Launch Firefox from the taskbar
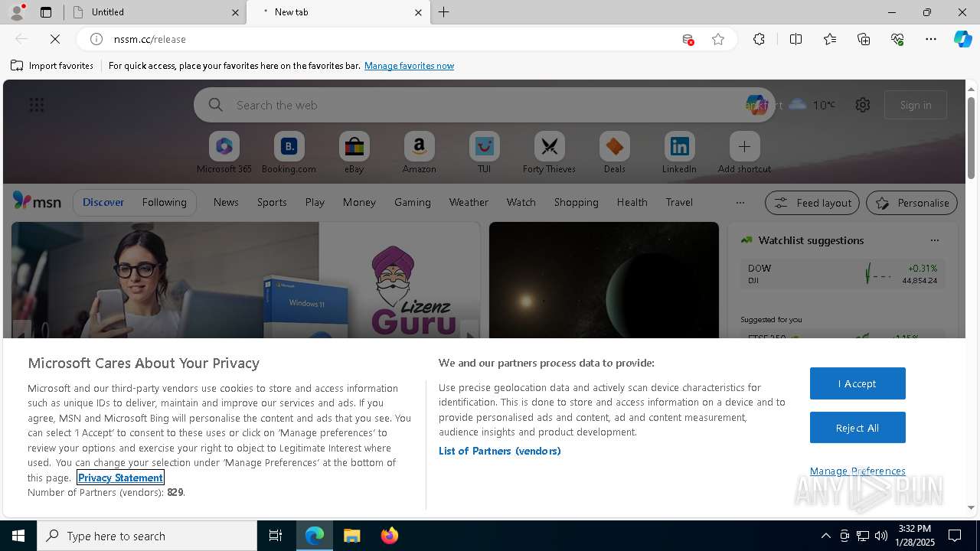Viewport: 980px width, 551px height. (x=389, y=536)
